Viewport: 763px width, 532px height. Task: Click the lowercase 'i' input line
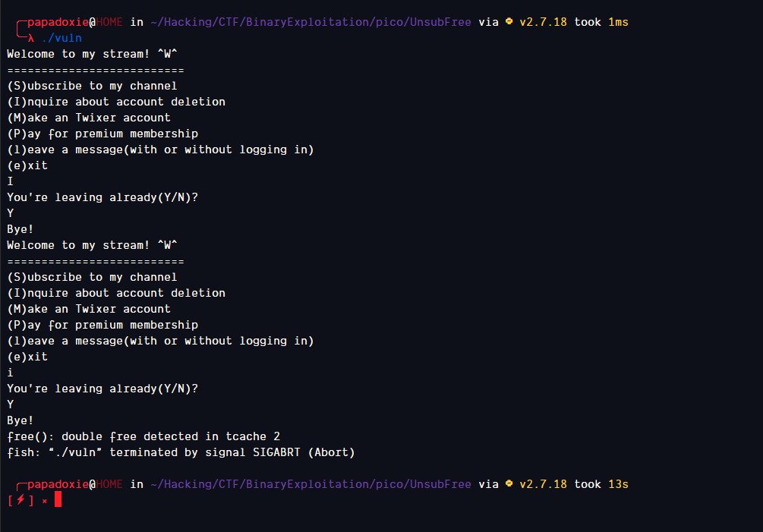point(10,373)
